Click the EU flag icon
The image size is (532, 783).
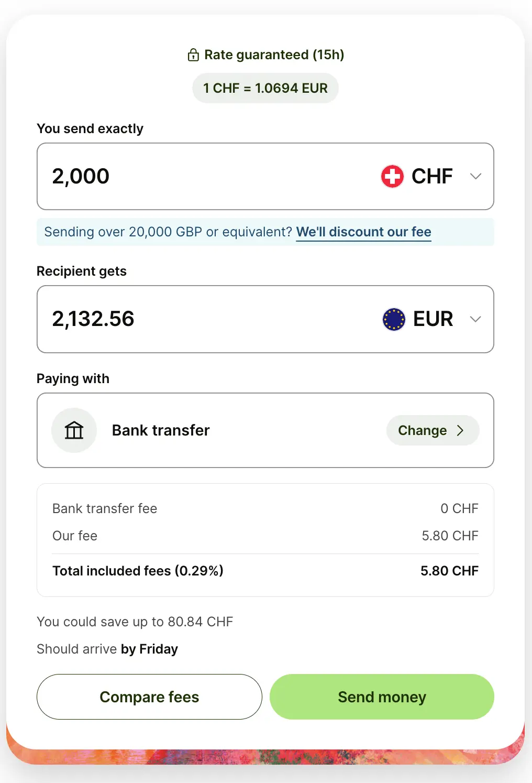(x=394, y=319)
